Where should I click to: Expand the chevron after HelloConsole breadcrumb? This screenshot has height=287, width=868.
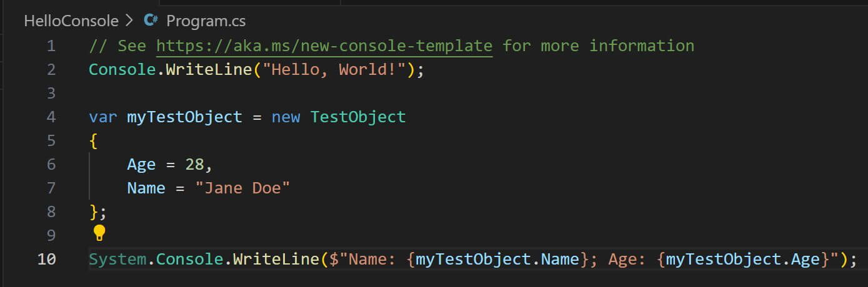130,21
